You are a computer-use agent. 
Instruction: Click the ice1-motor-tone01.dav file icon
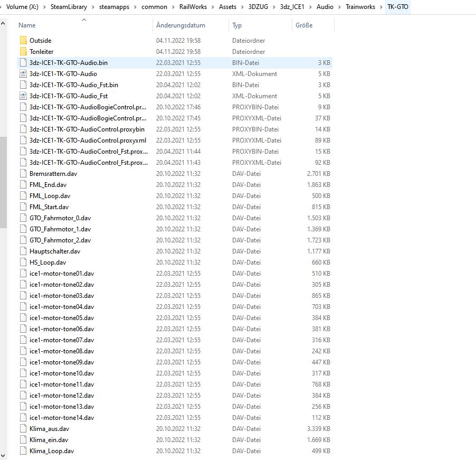tap(23, 274)
